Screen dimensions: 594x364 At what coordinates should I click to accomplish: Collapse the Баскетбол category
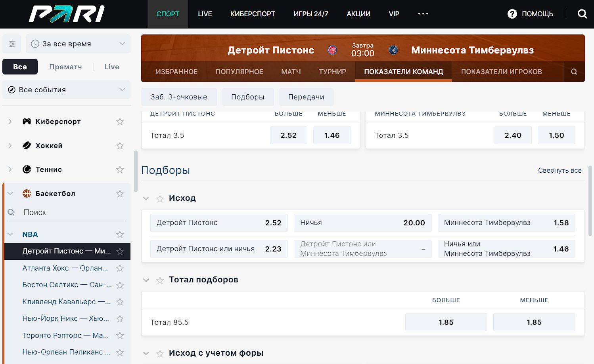click(10, 194)
